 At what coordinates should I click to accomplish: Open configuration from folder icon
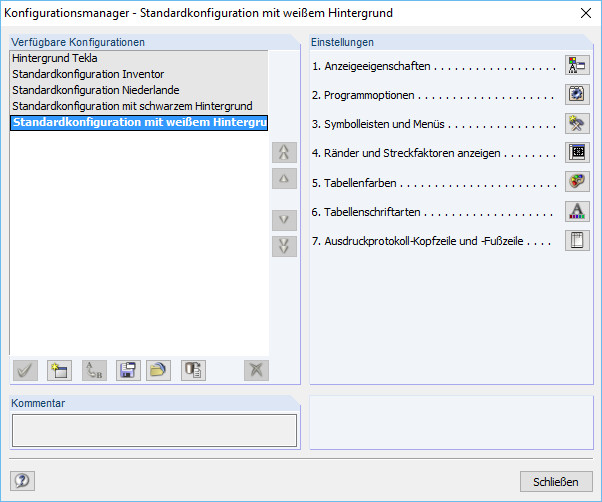click(158, 370)
